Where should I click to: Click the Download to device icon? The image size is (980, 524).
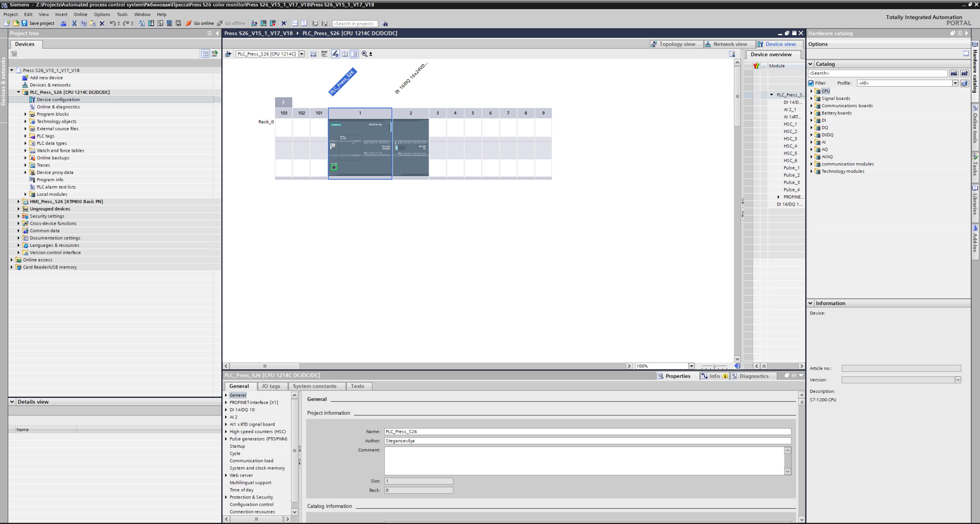click(151, 23)
